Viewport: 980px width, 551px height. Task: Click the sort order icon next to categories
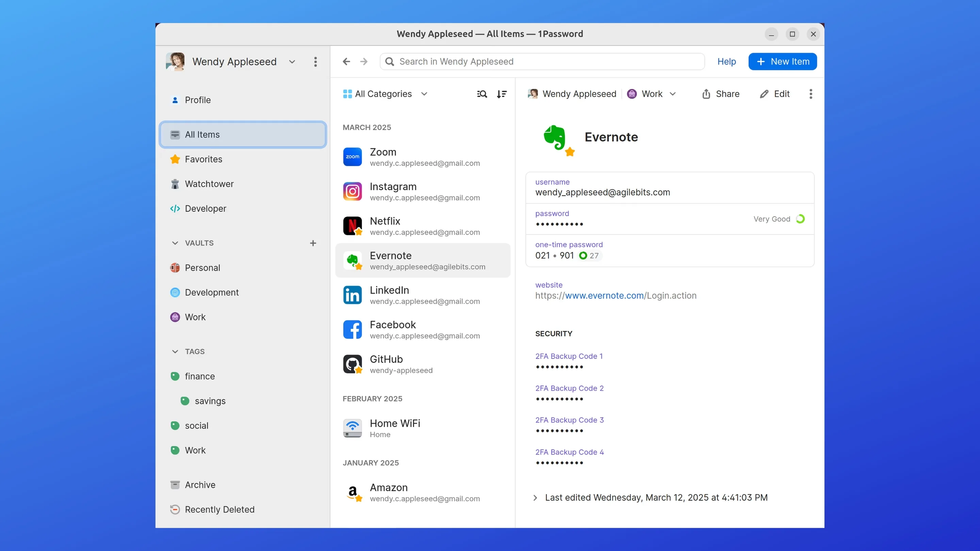point(502,94)
